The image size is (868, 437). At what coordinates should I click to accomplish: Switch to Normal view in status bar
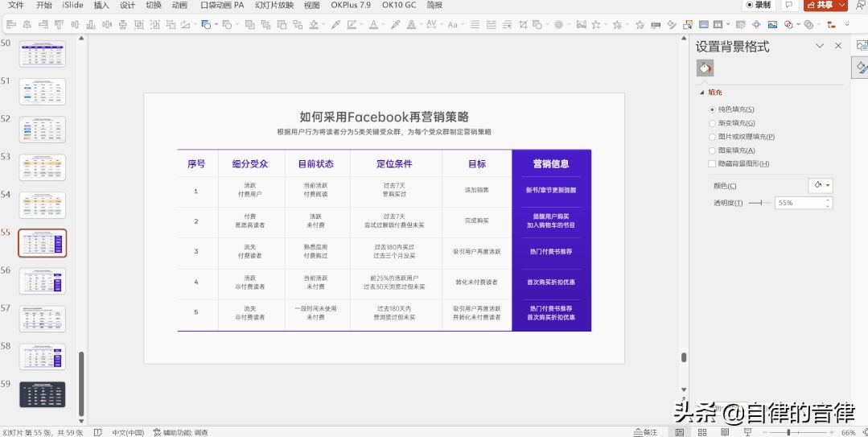click(680, 432)
